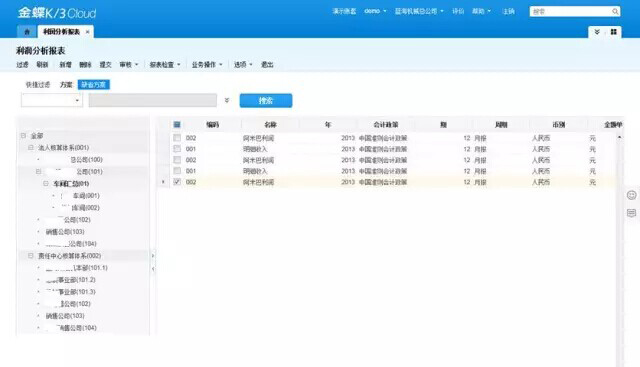The height and width of the screenshot is (367, 640).
Task: Focus the top-right search input field
Action: coord(571,11)
